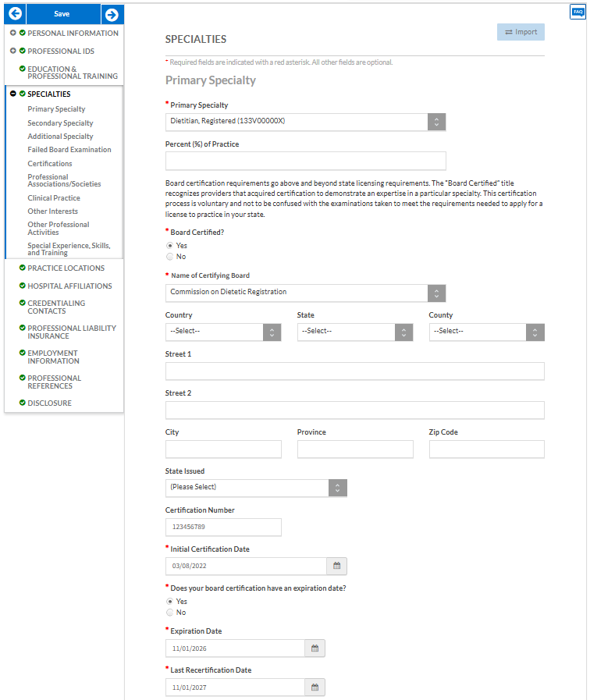The height and width of the screenshot is (700, 590).
Task: Expand Personal Information section with plus icon
Action: click(13, 33)
